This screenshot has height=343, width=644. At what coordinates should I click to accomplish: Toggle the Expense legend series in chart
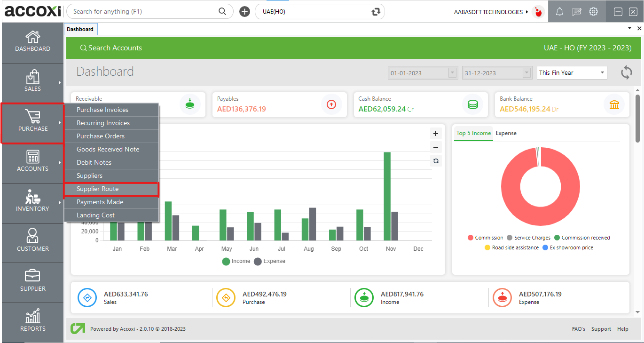coord(269,261)
